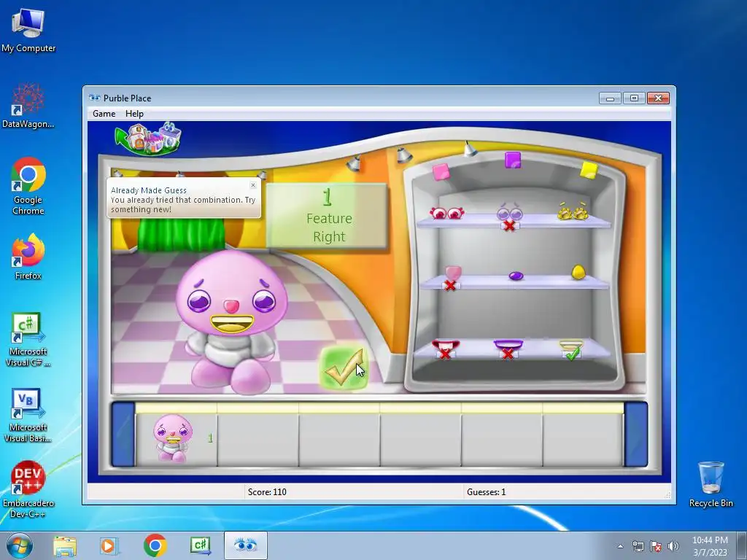
Task: Open Embarcadero Dev-C++ desktop shortcut
Action: pyautogui.click(x=28, y=489)
